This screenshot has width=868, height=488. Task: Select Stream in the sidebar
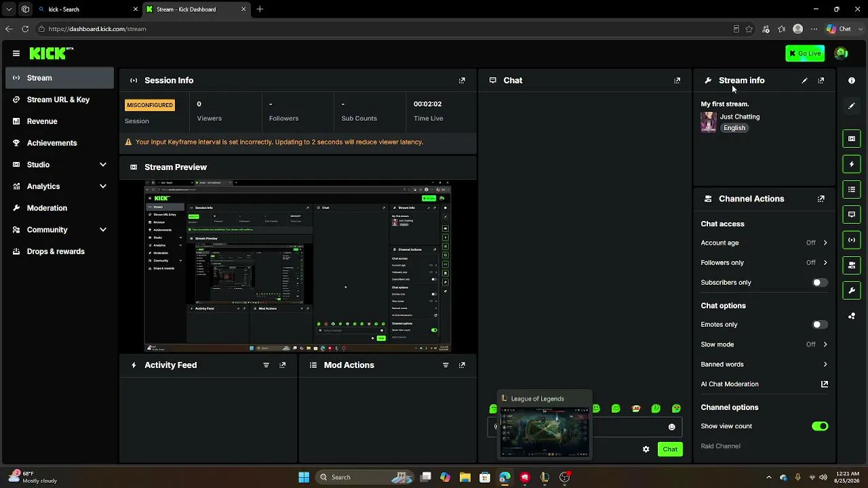[x=60, y=78]
